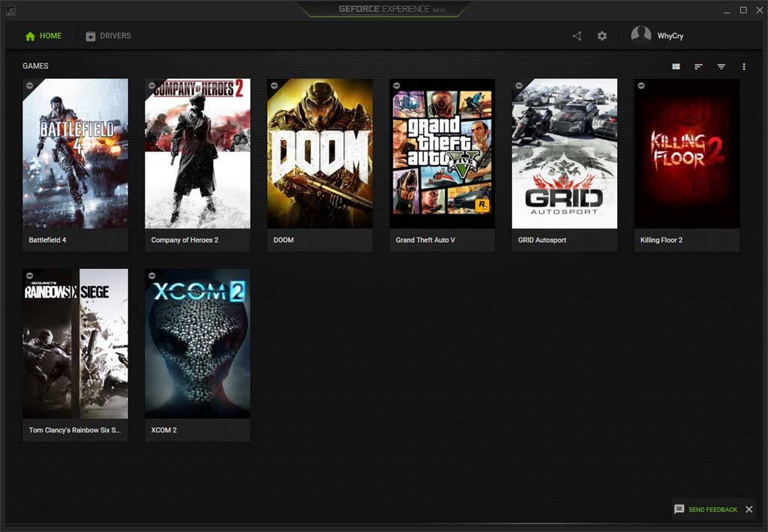The image size is (768, 532).
Task: Dismiss the Send Feedback bar
Action: tap(748, 510)
